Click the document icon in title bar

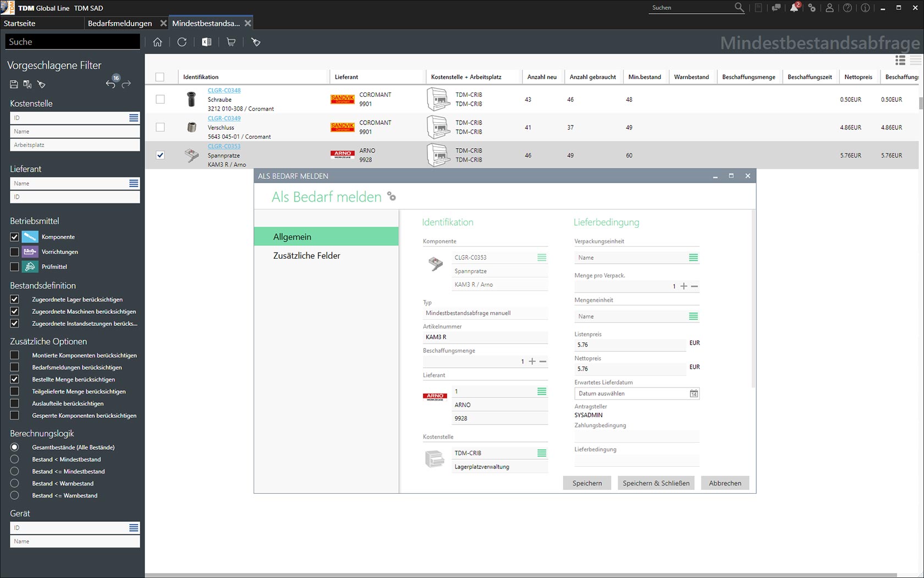758,8
